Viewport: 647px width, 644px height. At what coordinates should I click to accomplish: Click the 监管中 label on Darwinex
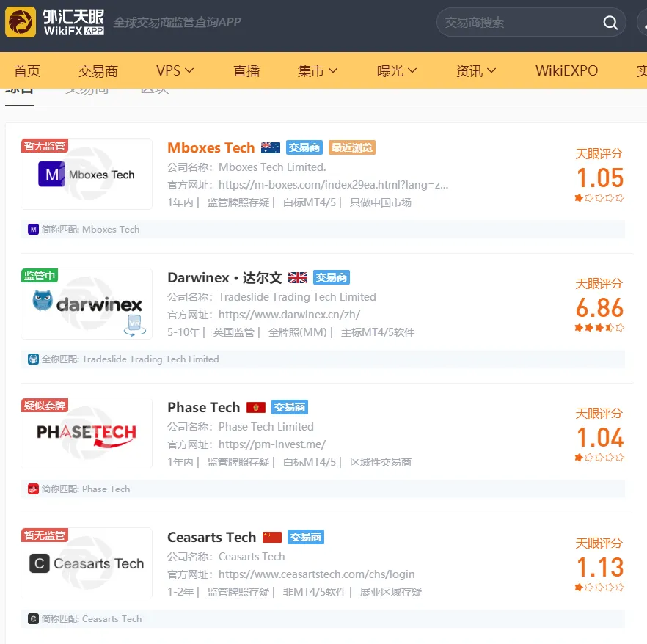pyautogui.click(x=40, y=276)
